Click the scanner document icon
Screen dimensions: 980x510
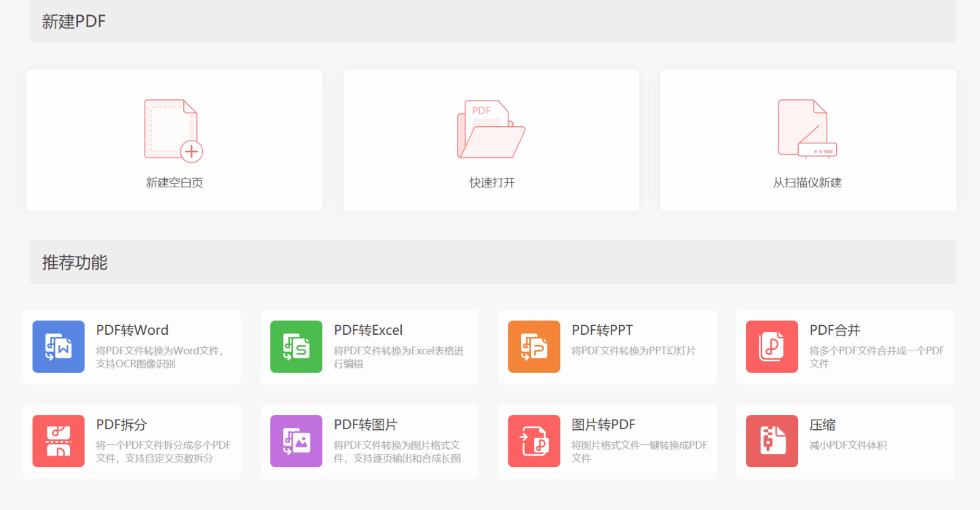coord(807,129)
